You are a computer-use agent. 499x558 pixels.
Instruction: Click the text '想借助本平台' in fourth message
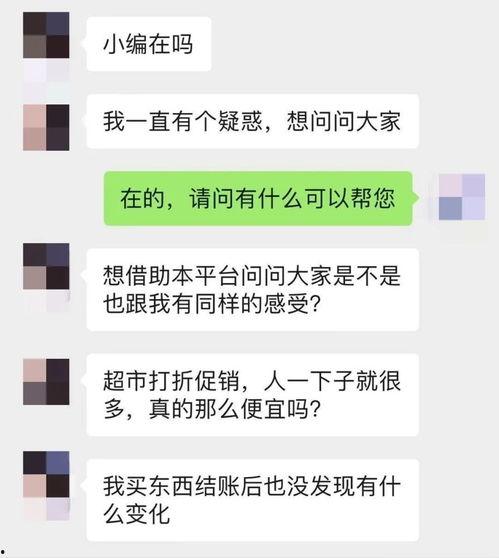160,275
